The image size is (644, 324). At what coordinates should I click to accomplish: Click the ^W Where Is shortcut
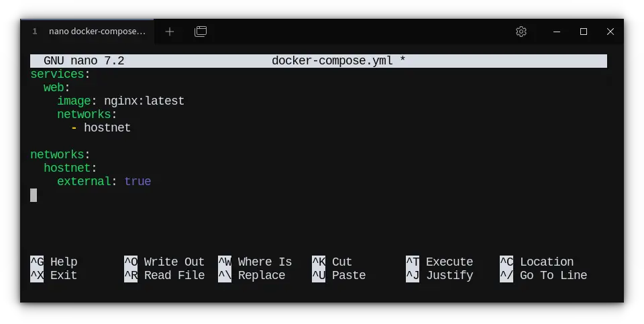click(x=255, y=262)
